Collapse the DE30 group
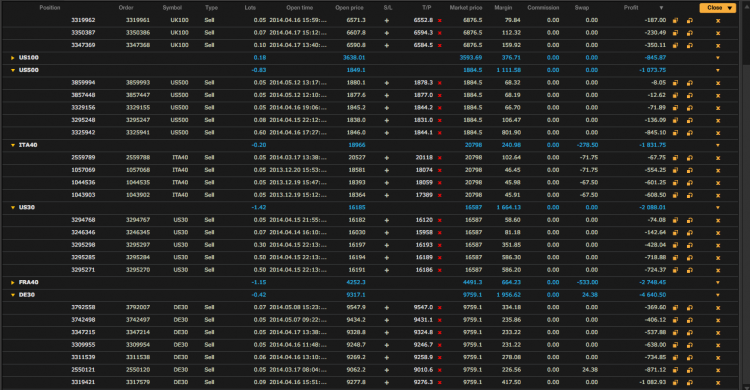 pos(12,295)
